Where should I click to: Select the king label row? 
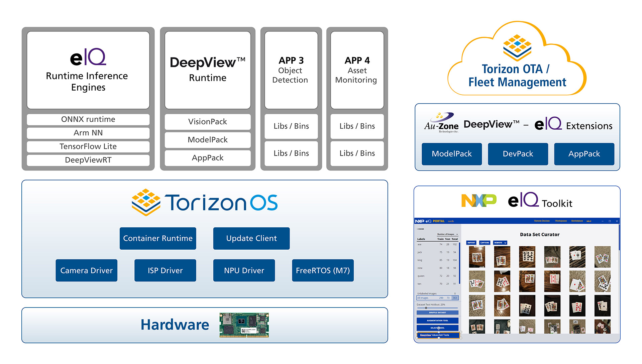(x=437, y=260)
